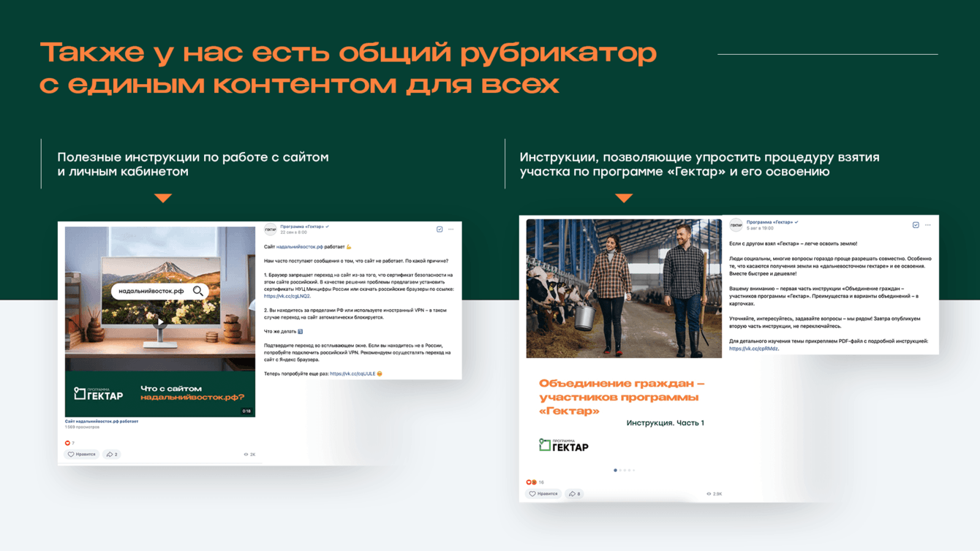Share the video post with 2 shares
The image size is (980, 551).
[x=112, y=455]
